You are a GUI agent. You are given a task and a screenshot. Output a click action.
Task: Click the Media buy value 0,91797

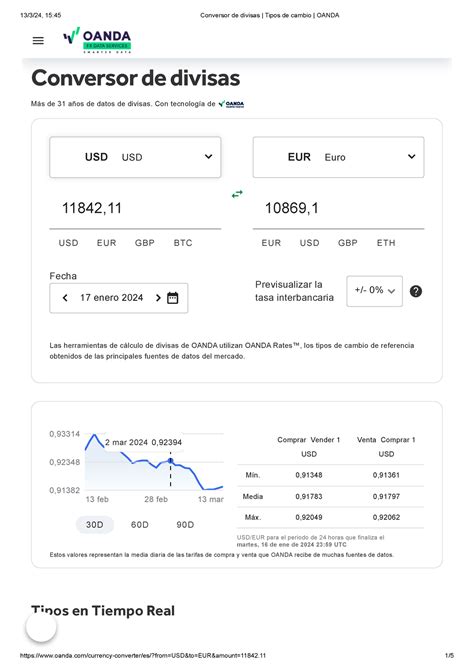[386, 497]
